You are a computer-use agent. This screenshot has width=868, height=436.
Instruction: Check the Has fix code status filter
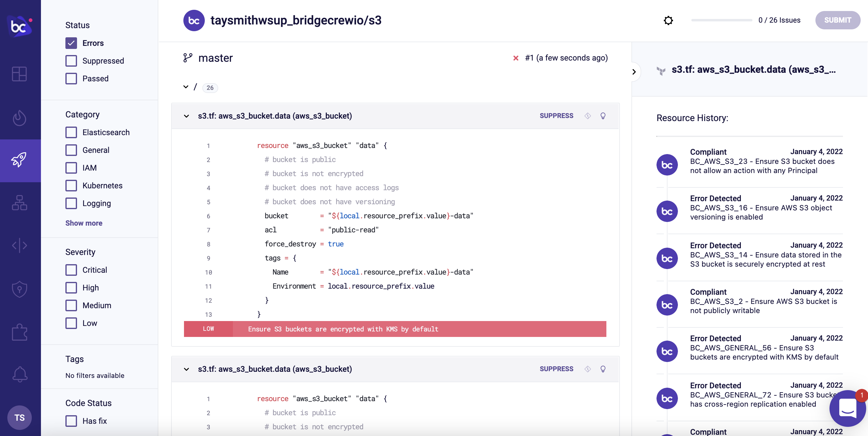pos(71,421)
